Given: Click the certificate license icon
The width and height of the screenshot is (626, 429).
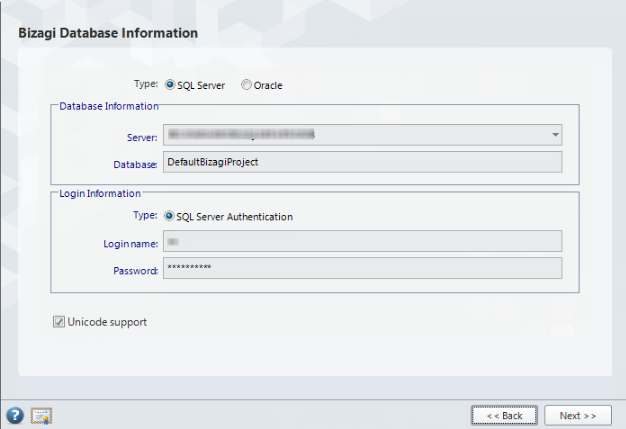Looking at the screenshot, I should [42, 416].
